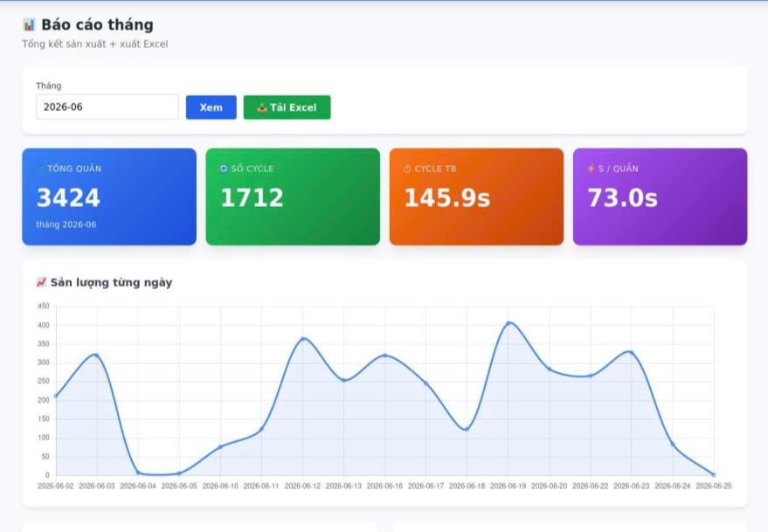Click the chart data point for 2026-06-16

385,356
